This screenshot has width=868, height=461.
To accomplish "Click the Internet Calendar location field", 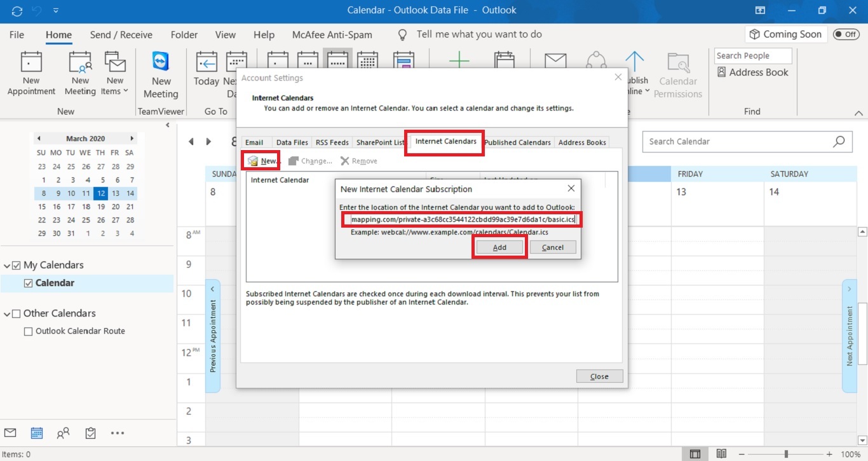I will coord(463,220).
